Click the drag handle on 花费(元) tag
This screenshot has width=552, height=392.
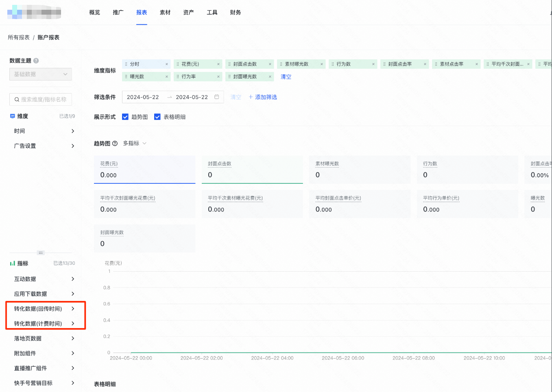178,64
